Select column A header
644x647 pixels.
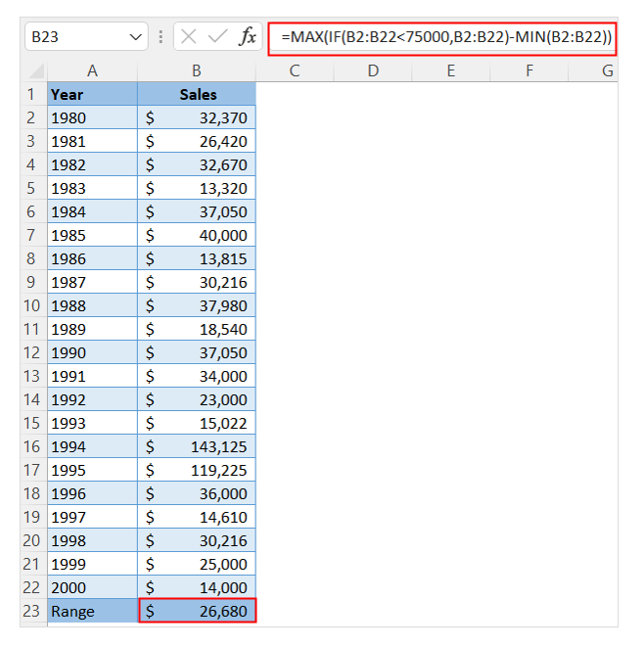[x=92, y=70]
